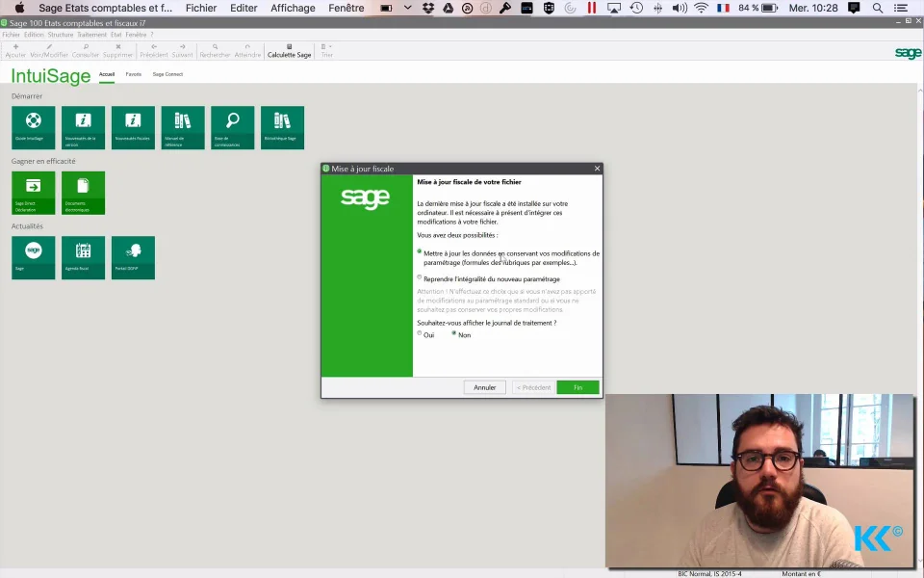Image resolution: width=924 pixels, height=578 pixels.
Task: Click the Dropbox menu bar icon
Action: [428, 9]
